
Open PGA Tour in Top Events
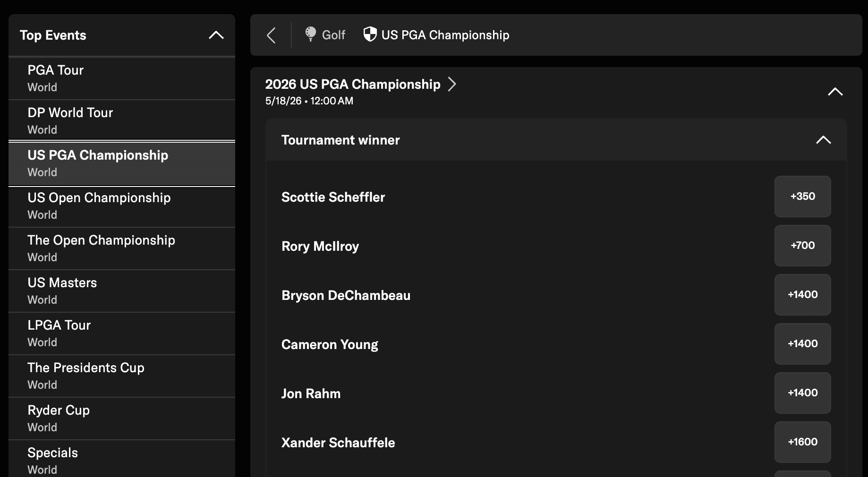(122, 78)
